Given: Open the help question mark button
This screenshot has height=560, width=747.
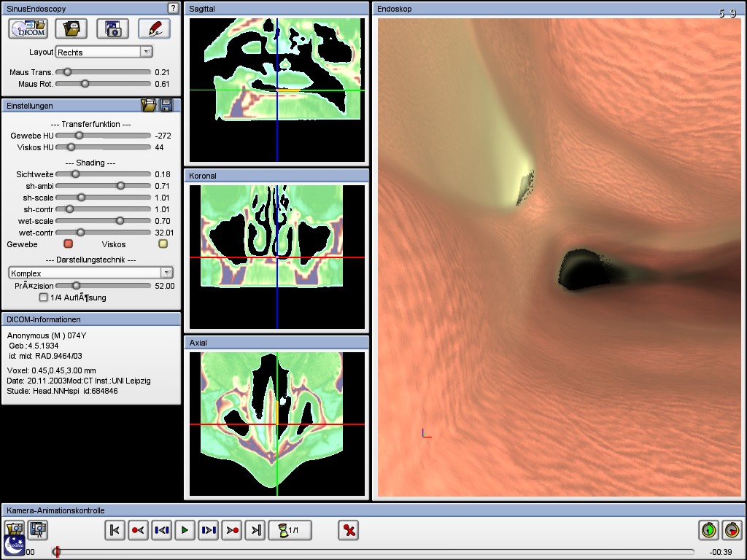Looking at the screenshot, I should click(x=172, y=8).
